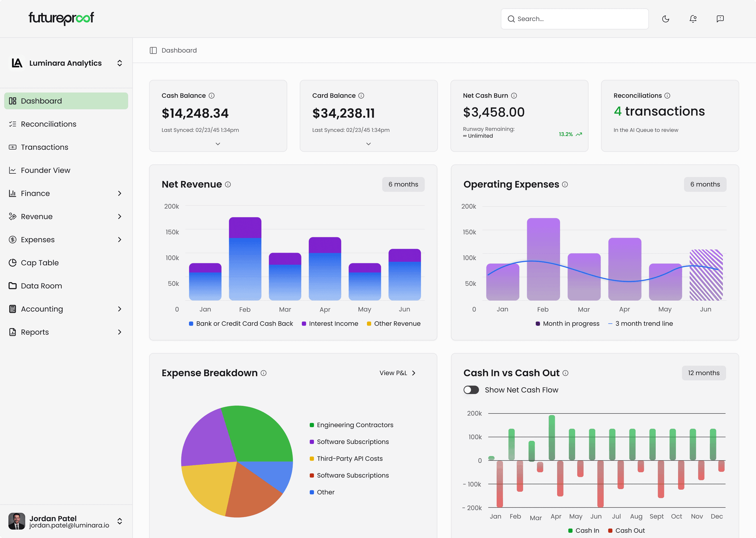Open Transactions via the card icon

click(x=12, y=147)
